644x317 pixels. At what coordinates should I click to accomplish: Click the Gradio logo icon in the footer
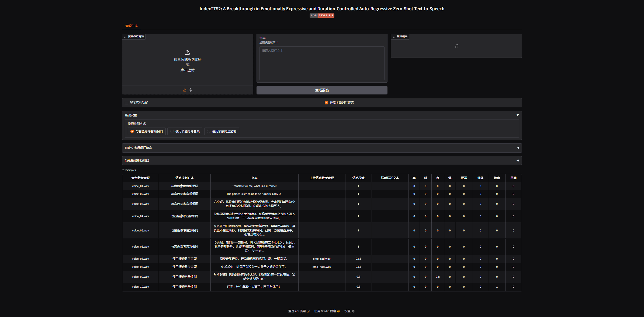coord(338,311)
